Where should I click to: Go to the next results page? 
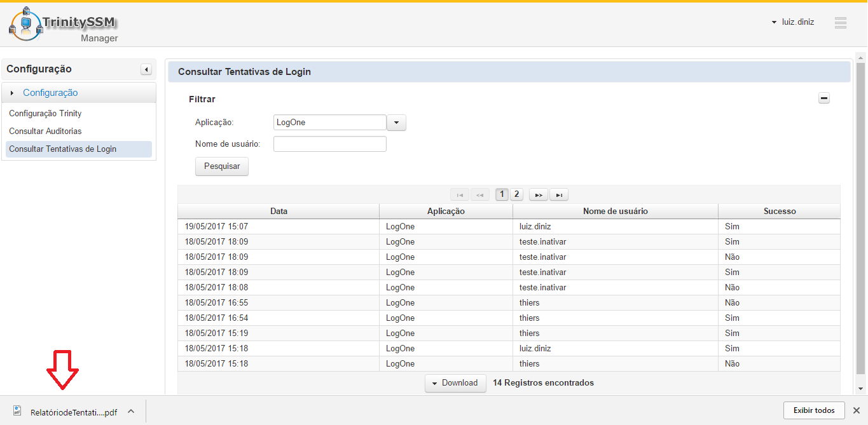(539, 195)
